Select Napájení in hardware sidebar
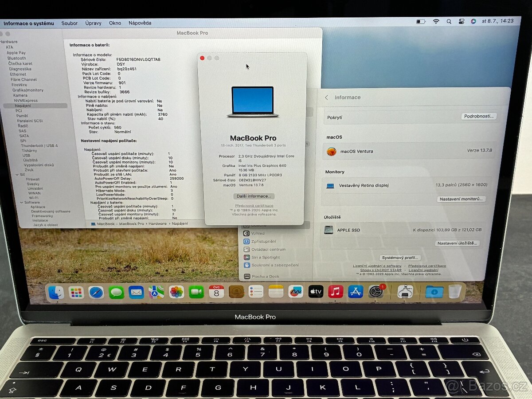 [x=35, y=106]
